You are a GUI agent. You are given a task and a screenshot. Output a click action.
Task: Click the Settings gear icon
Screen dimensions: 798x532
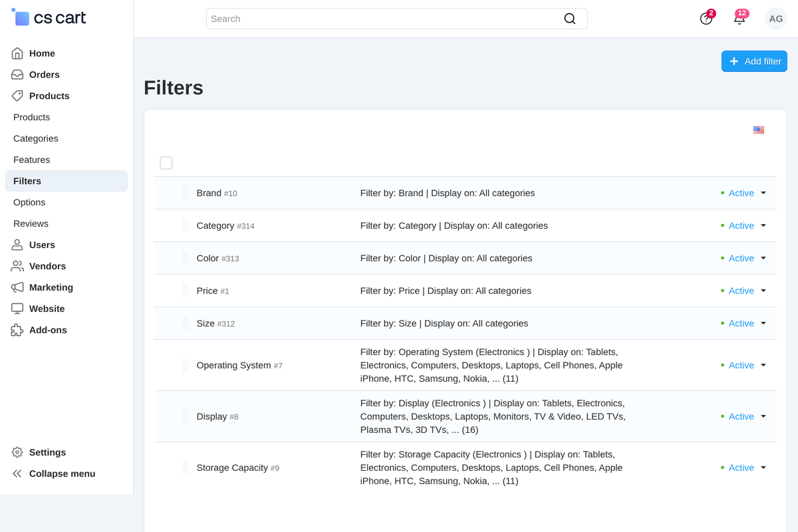pos(17,452)
